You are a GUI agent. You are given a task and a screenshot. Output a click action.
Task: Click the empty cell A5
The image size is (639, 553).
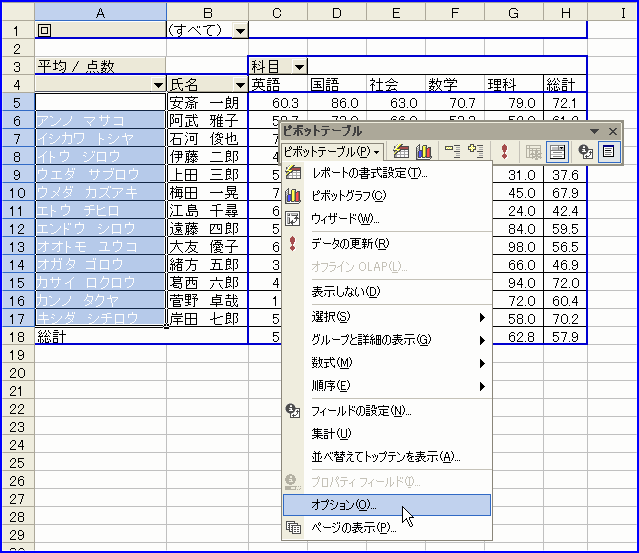click(x=100, y=103)
